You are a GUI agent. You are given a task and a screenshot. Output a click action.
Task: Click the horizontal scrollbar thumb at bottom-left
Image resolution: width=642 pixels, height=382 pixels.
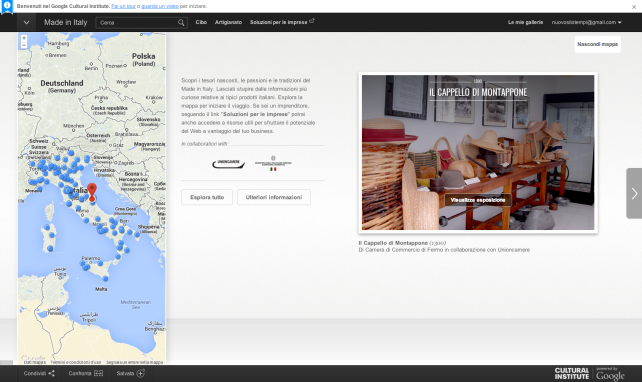(7, 362)
